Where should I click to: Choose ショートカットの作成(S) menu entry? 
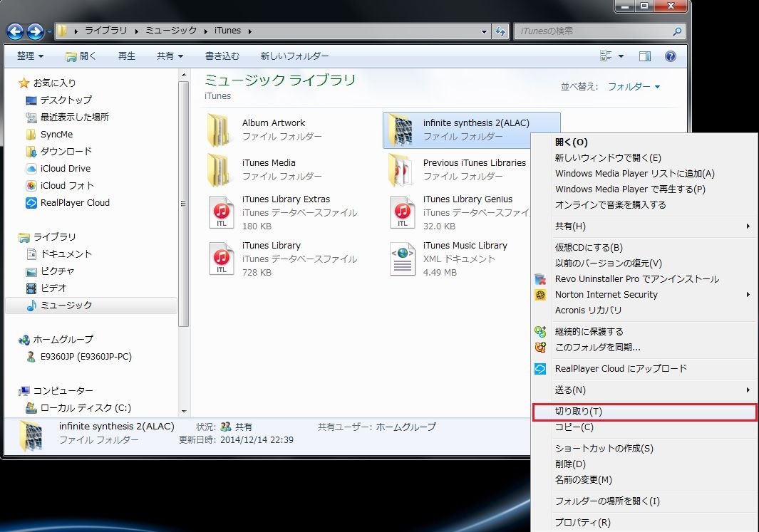tap(645, 449)
